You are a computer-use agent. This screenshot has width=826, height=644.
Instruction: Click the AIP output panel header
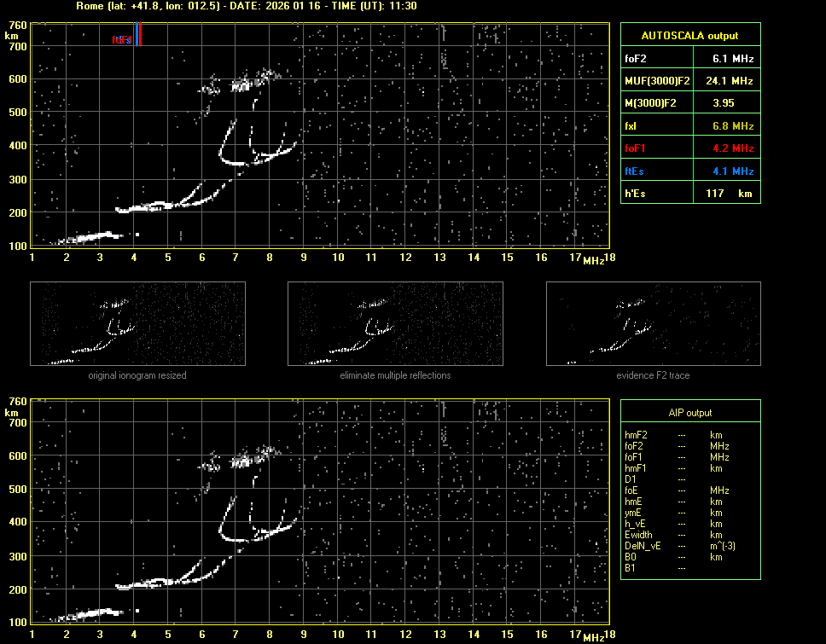click(x=689, y=413)
